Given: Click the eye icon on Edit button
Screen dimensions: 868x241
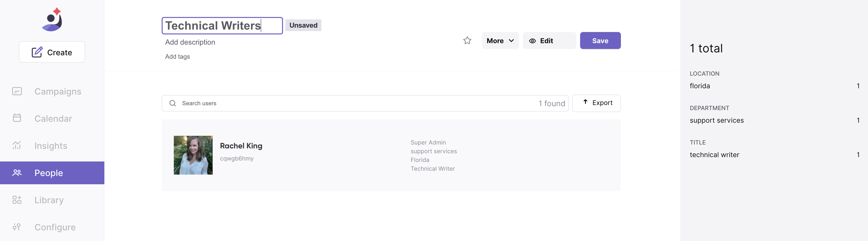Looking at the screenshot, I should coord(532,41).
